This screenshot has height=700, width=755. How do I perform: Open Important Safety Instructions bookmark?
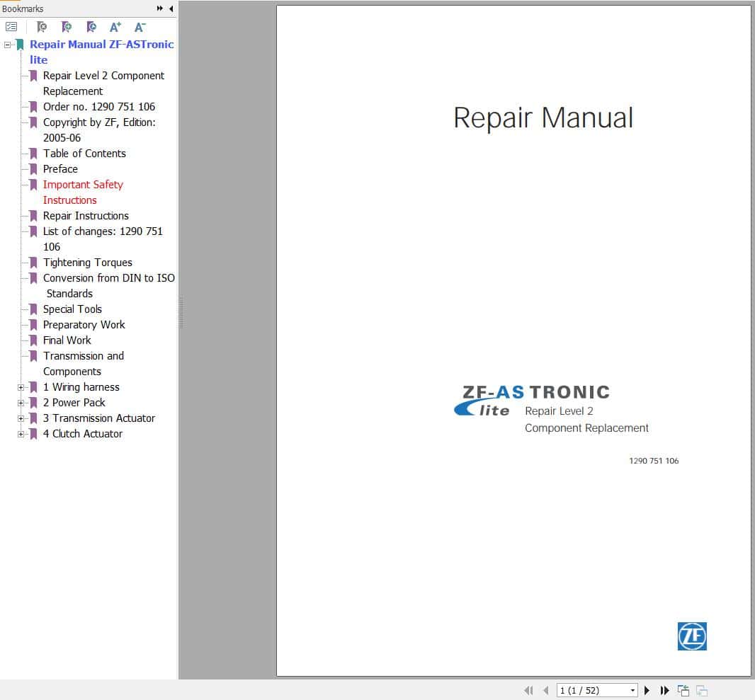pyautogui.click(x=83, y=193)
